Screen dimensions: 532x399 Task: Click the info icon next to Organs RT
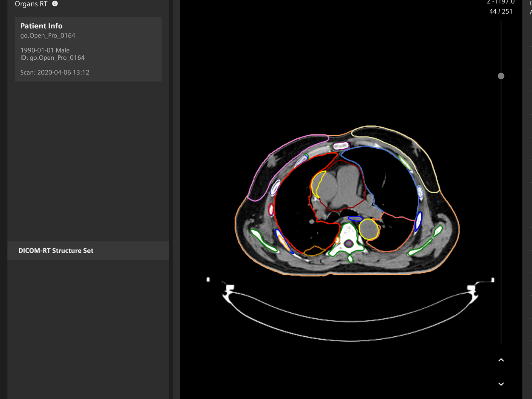click(x=54, y=4)
